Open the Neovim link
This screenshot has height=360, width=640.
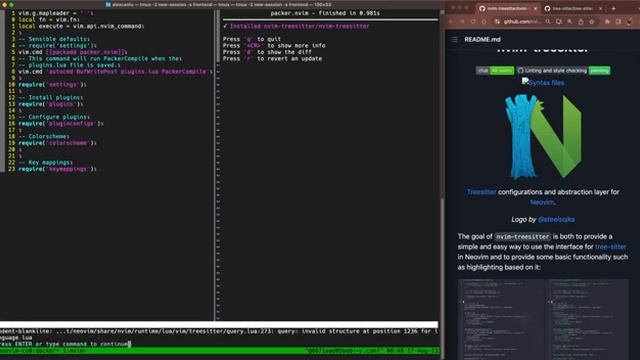[542, 202]
